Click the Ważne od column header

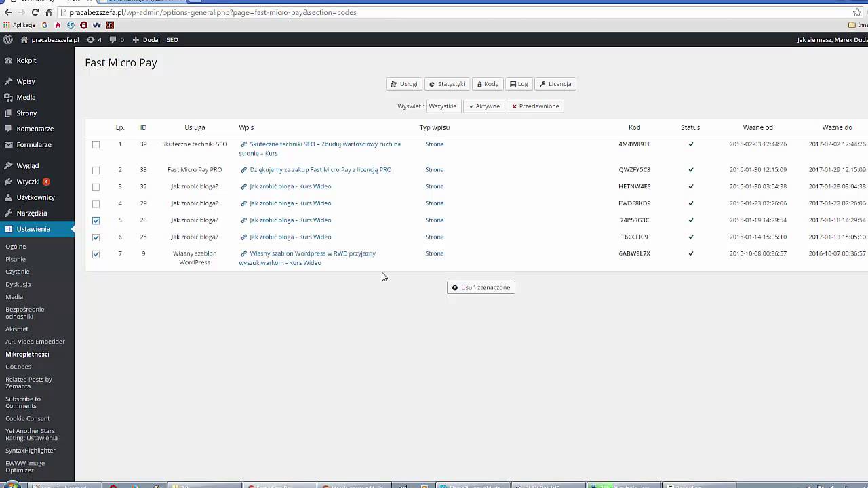click(x=757, y=127)
